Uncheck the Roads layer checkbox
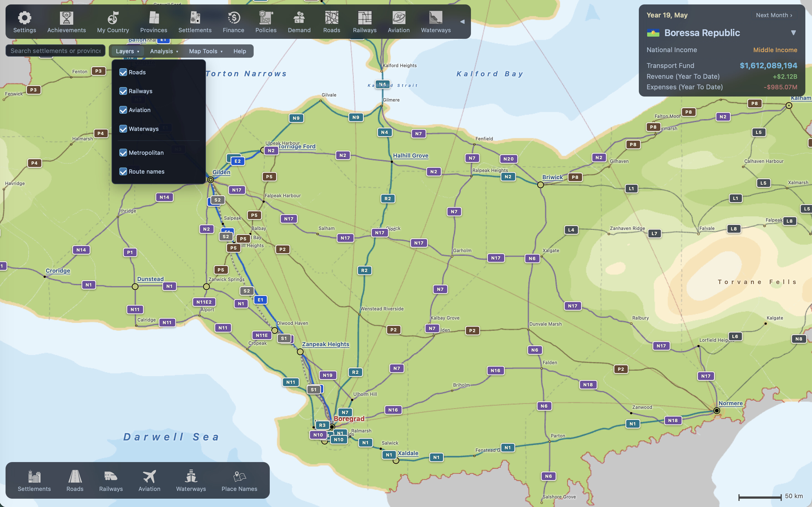Screen dimensions: 812x507 [x=123, y=72]
